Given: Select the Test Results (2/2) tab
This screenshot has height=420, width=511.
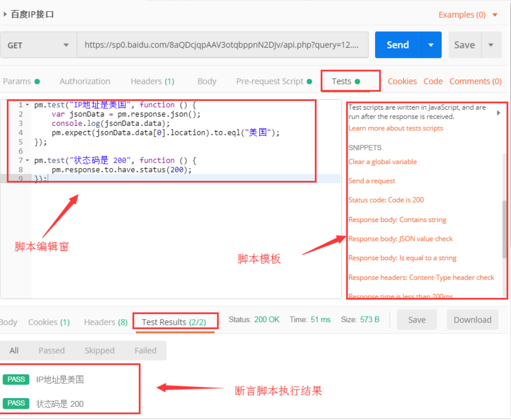Looking at the screenshot, I should click(174, 322).
